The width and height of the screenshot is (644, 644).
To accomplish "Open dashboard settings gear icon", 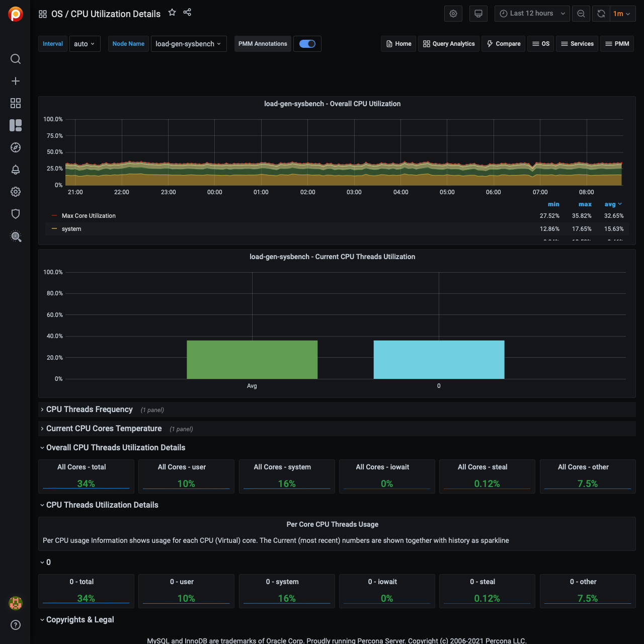I will (x=453, y=14).
